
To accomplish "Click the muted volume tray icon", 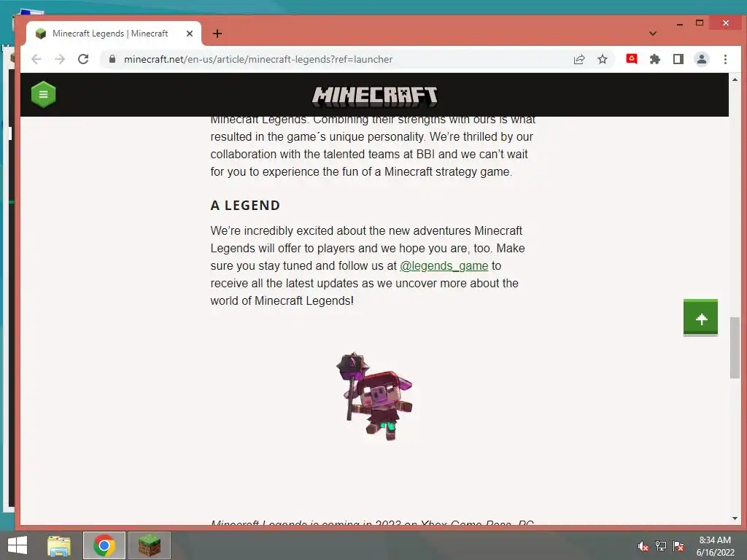I will point(643,546).
